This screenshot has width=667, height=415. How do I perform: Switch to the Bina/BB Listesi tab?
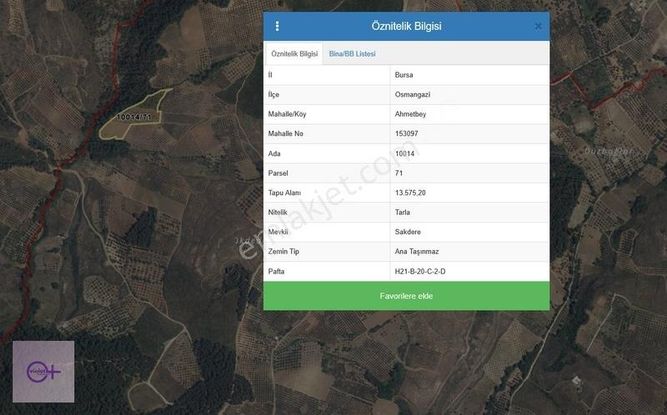click(x=352, y=54)
